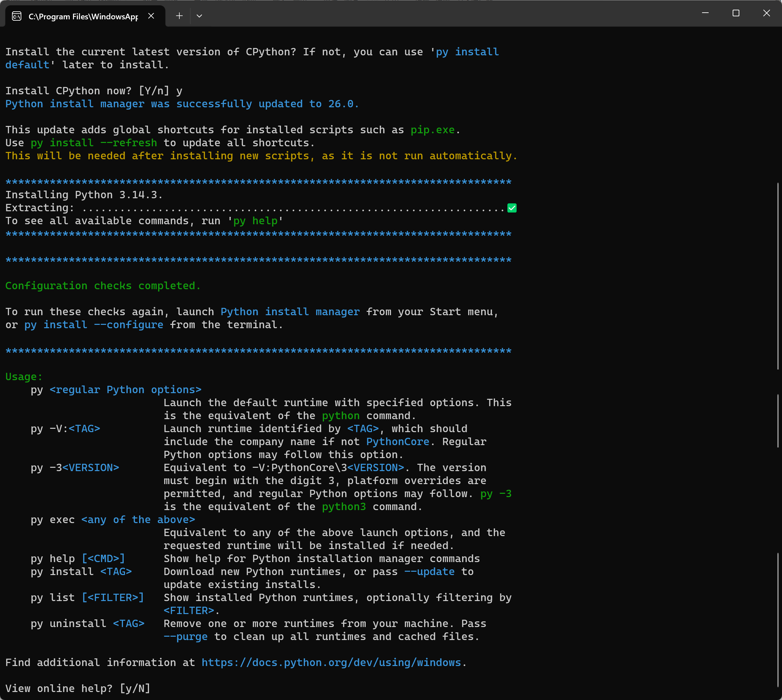Open the docs.python.org/dev/using/windows link

(x=331, y=662)
